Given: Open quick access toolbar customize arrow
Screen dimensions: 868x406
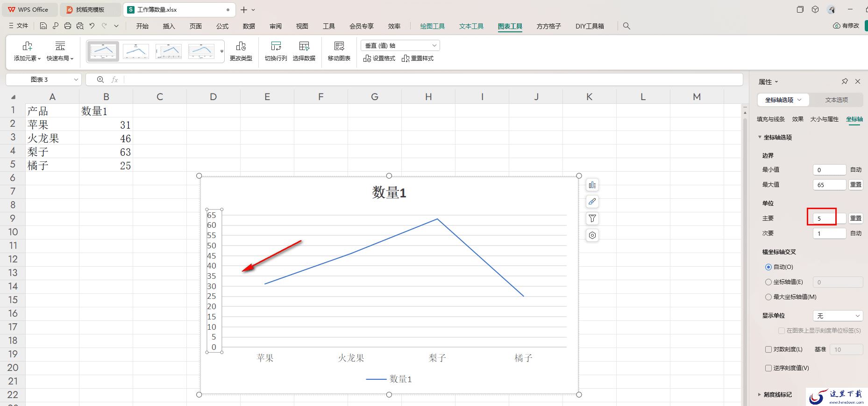Looking at the screenshot, I should tap(116, 26).
